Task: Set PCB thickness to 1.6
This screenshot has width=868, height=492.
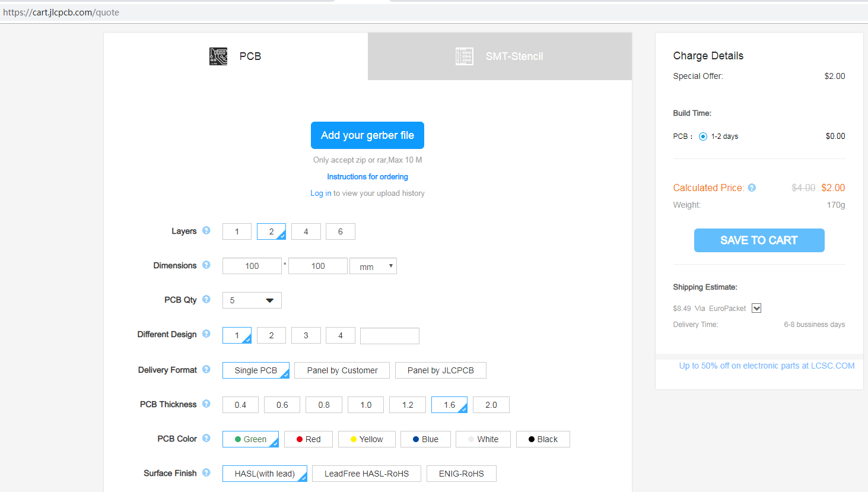Action: [449, 405]
